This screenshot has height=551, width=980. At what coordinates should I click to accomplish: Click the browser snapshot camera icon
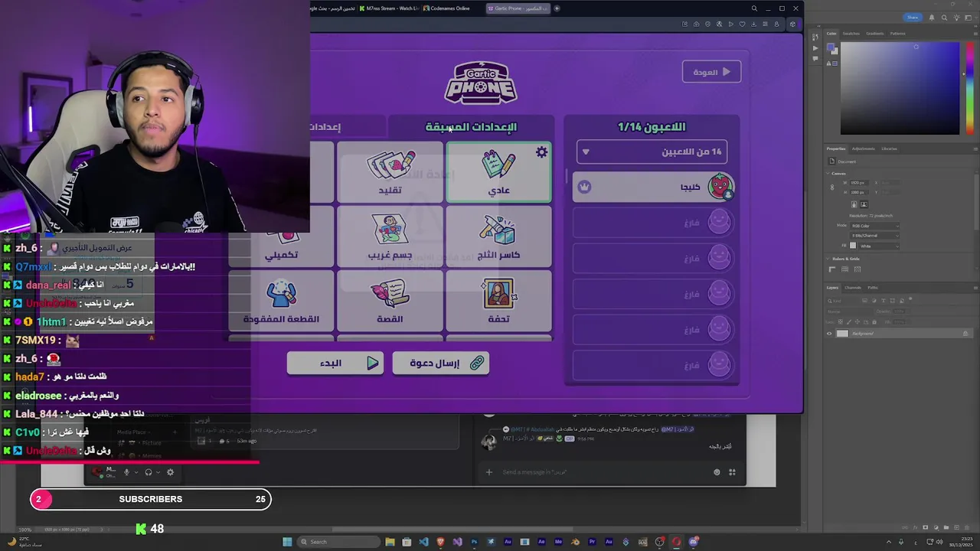[696, 24]
